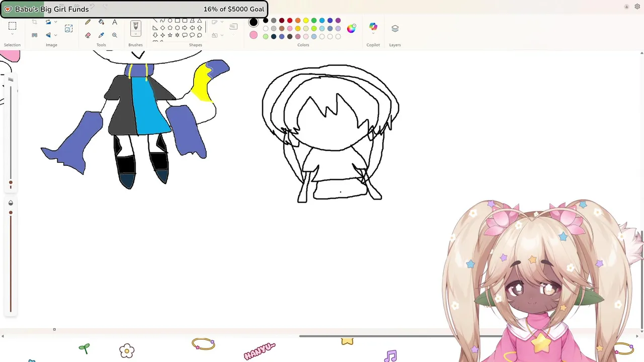Pick the yellow color swatch

click(x=306, y=21)
